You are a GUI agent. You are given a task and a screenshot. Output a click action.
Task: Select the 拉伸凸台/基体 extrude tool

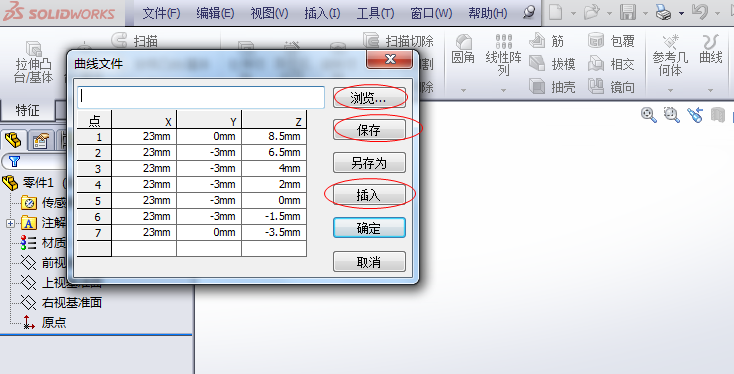click(34, 63)
